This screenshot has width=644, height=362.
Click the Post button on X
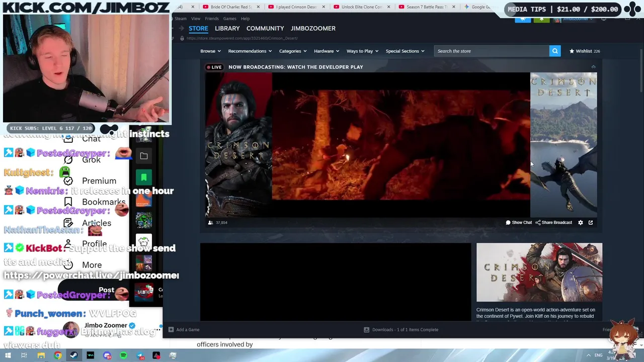pos(106,290)
